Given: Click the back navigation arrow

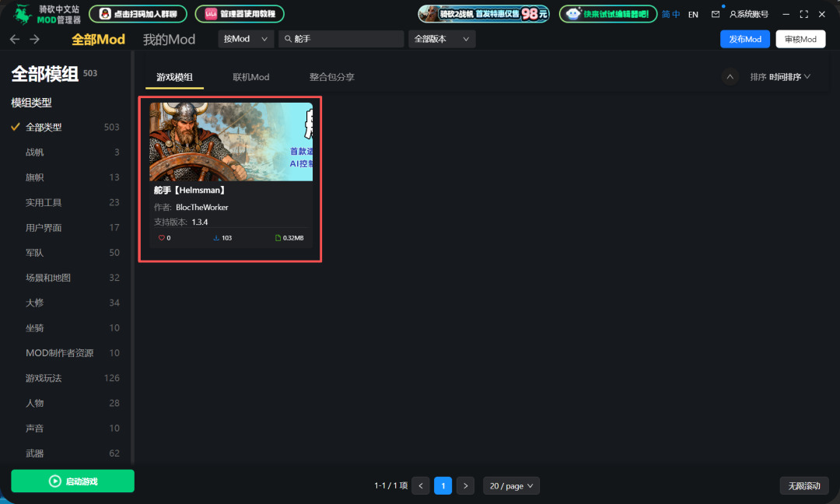Looking at the screenshot, I should click(15, 39).
